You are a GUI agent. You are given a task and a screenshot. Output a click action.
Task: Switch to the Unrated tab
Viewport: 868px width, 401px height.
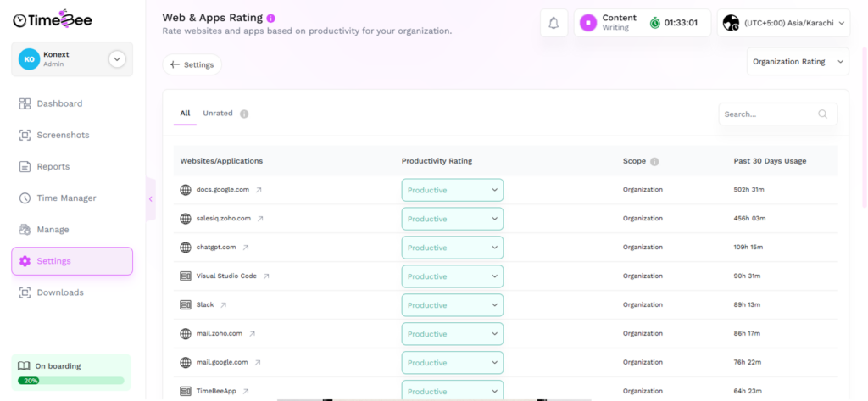(x=218, y=114)
